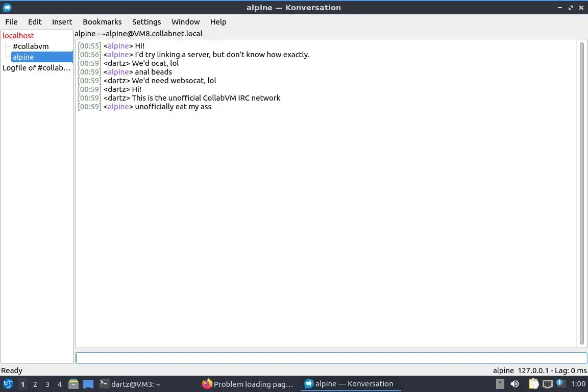Close the Konversation window
Viewport: 588px width, 392px height.
point(581,8)
